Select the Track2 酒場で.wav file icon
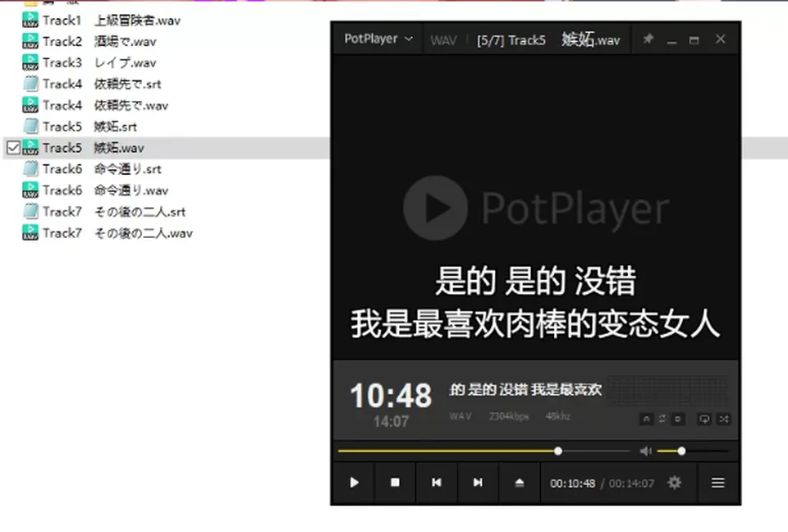788x532 pixels. point(30,41)
